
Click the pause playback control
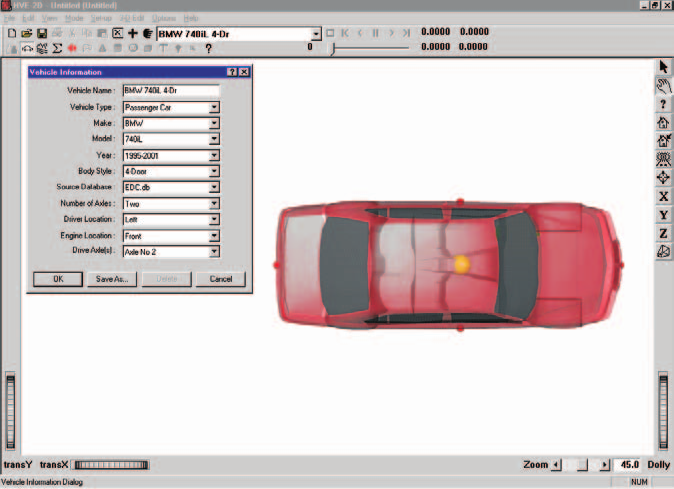click(376, 33)
